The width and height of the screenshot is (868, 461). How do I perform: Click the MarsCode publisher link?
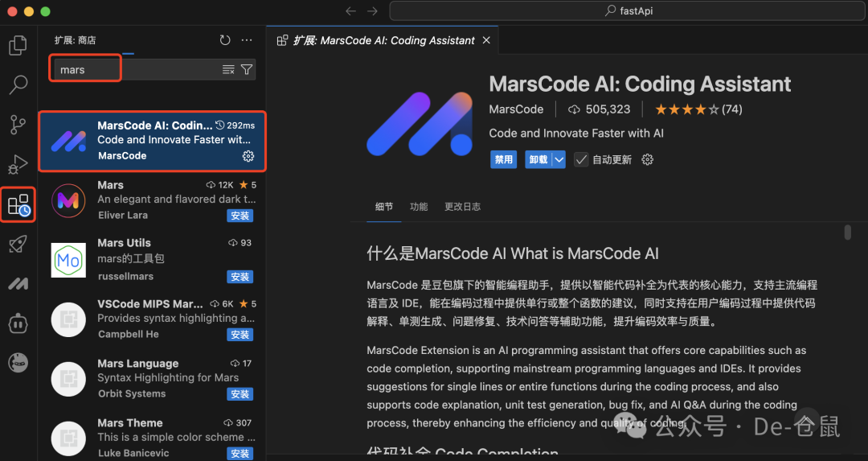coord(516,109)
